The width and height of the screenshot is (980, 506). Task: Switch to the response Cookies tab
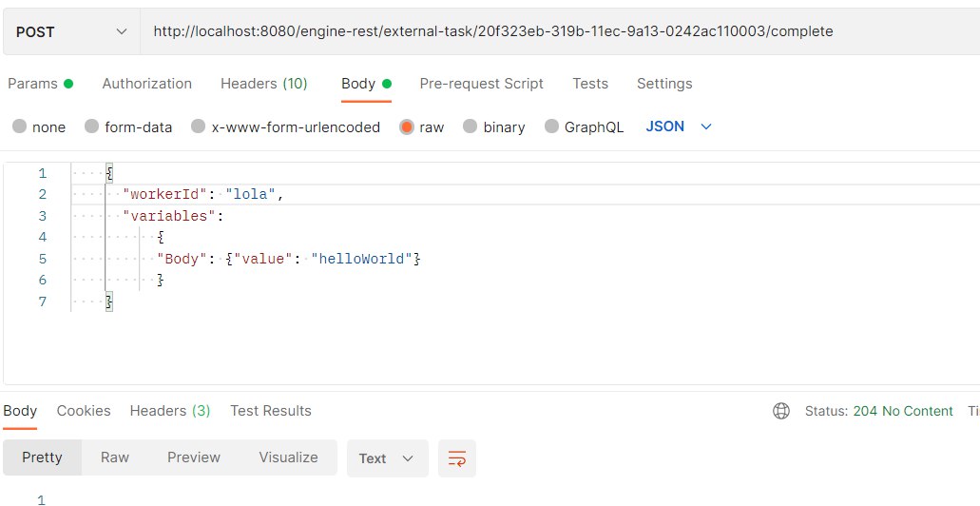pyautogui.click(x=84, y=411)
